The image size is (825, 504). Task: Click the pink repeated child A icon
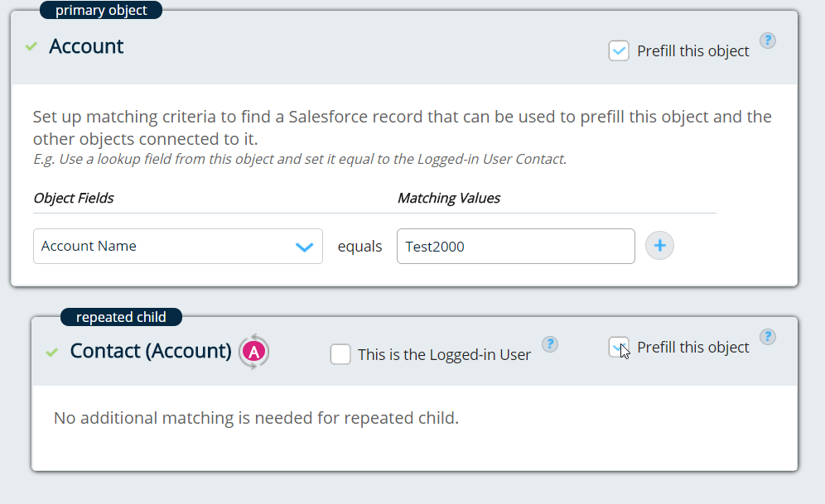[x=254, y=352]
